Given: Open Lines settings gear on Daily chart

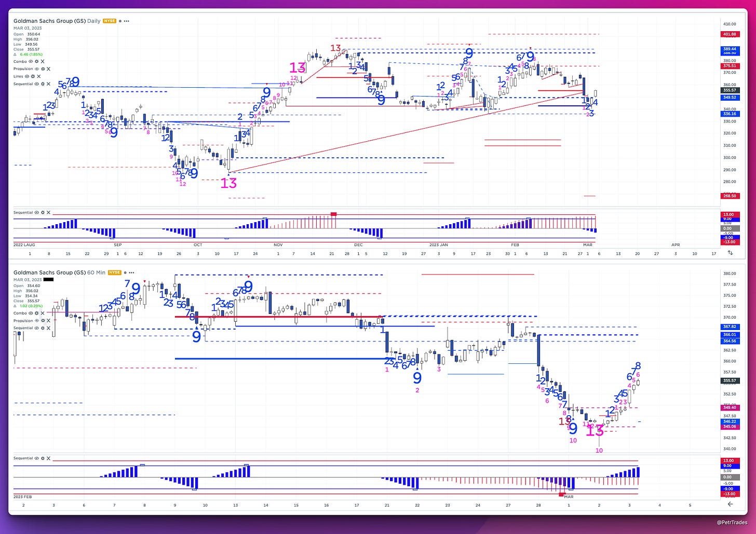Looking at the screenshot, I should point(33,76).
